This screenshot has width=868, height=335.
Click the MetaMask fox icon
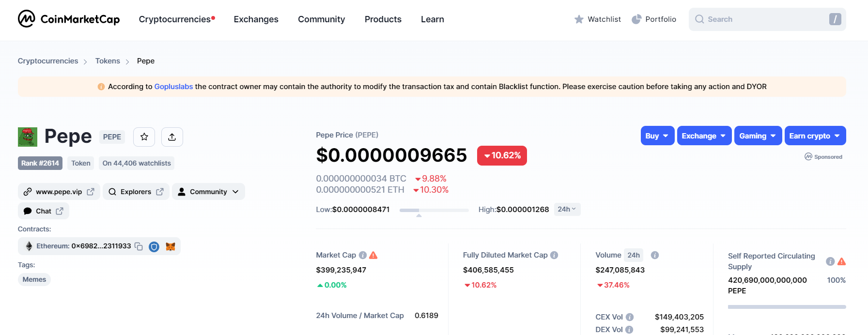170,246
